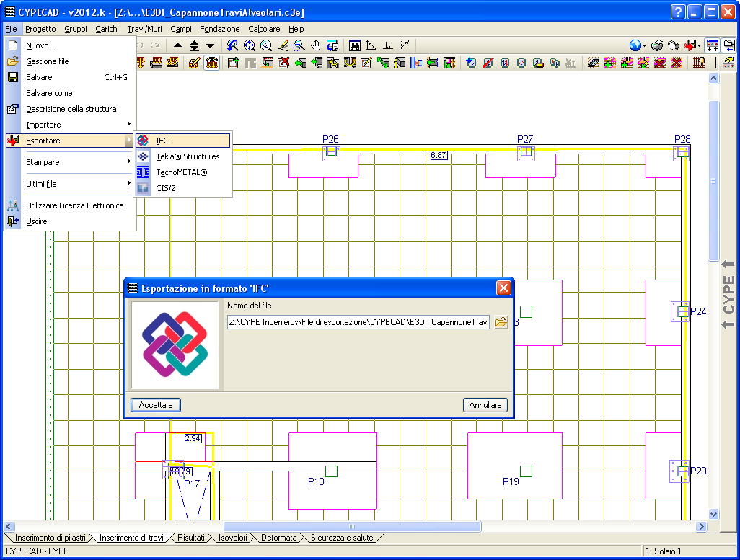This screenshot has height=560, width=740.
Task: Click the zoom window dotted-rectangle magnifier icon
Action: [x=299, y=45]
